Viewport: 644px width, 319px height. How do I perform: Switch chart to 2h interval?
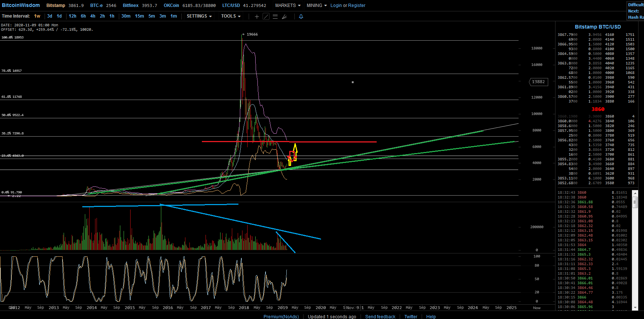102,16
